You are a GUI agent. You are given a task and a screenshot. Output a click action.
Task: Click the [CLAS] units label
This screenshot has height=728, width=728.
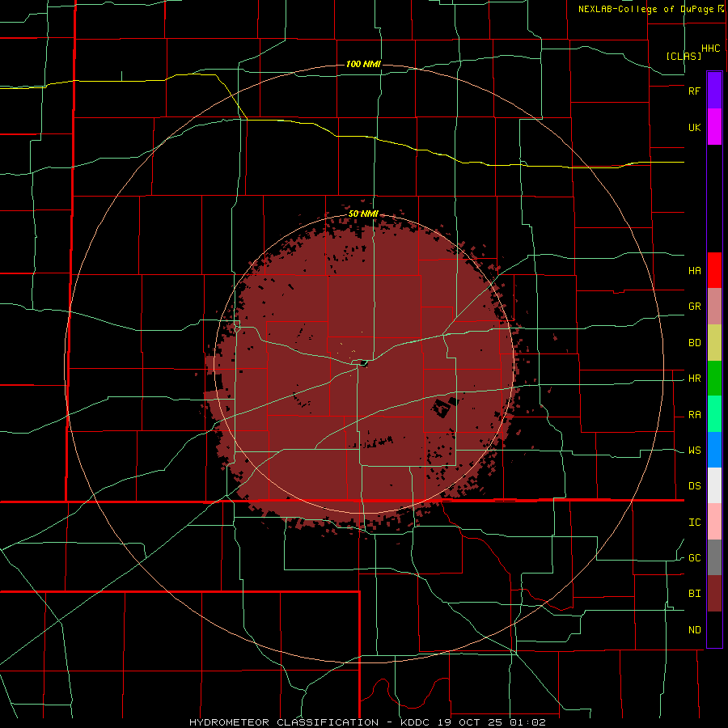click(x=684, y=56)
